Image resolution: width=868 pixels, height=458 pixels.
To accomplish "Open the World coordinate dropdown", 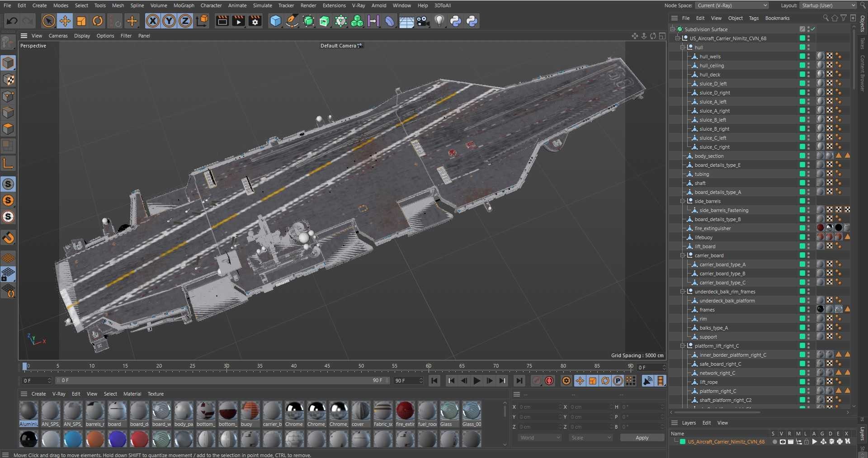I will click(x=540, y=438).
